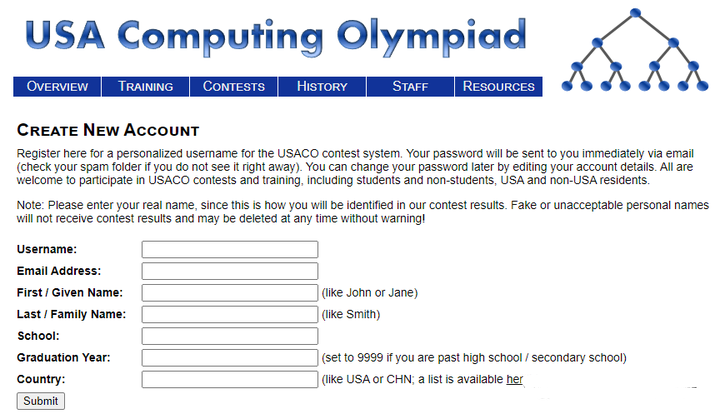Viewport: 720px width, 419px height.
Task: Click into the Email Address field
Action: (x=229, y=271)
